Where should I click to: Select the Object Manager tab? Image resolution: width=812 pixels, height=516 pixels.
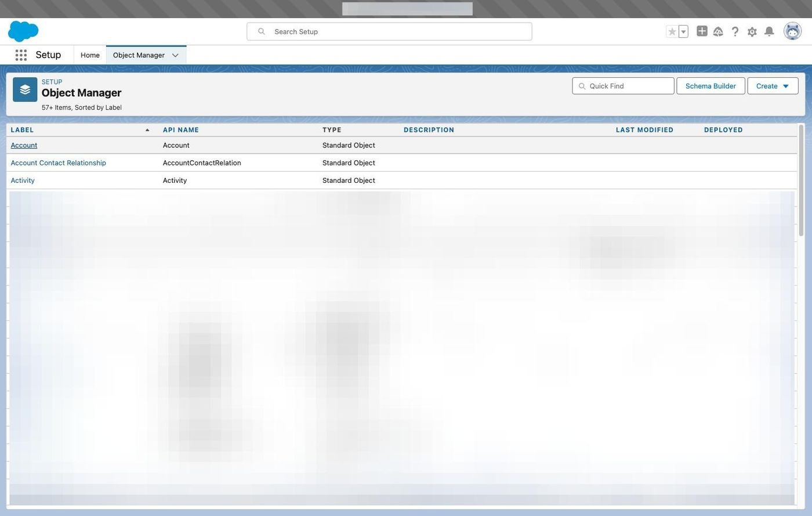pyautogui.click(x=139, y=55)
